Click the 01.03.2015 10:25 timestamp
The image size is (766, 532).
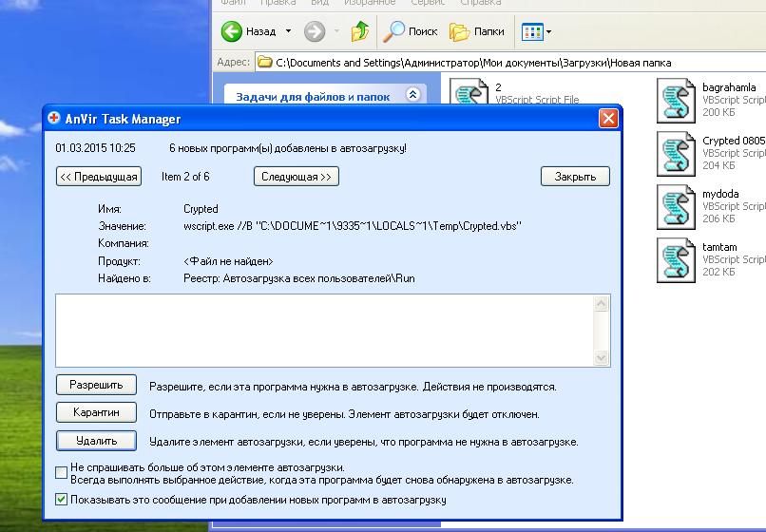(95, 148)
